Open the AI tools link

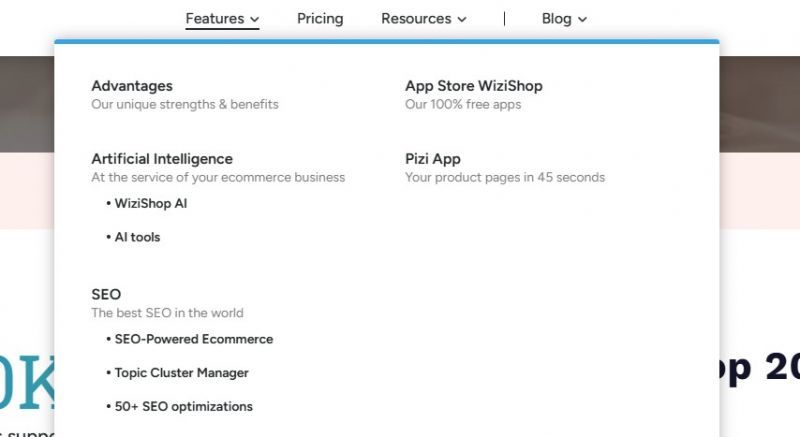[x=137, y=237]
